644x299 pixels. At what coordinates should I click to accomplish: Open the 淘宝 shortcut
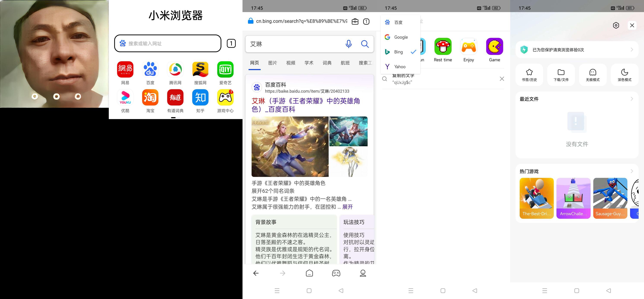(x=150, y=98)
